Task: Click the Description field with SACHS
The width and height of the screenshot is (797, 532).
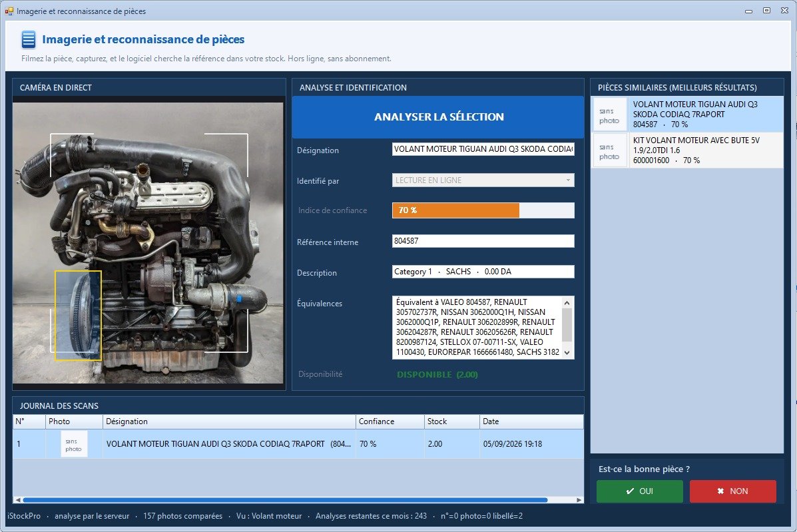Action: click(x=483, y=272)
